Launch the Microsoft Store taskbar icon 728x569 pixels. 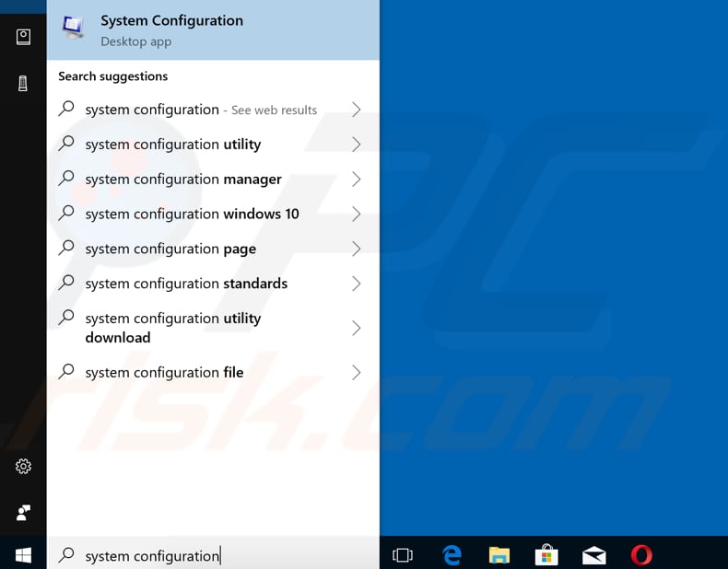tap(546, 555)
